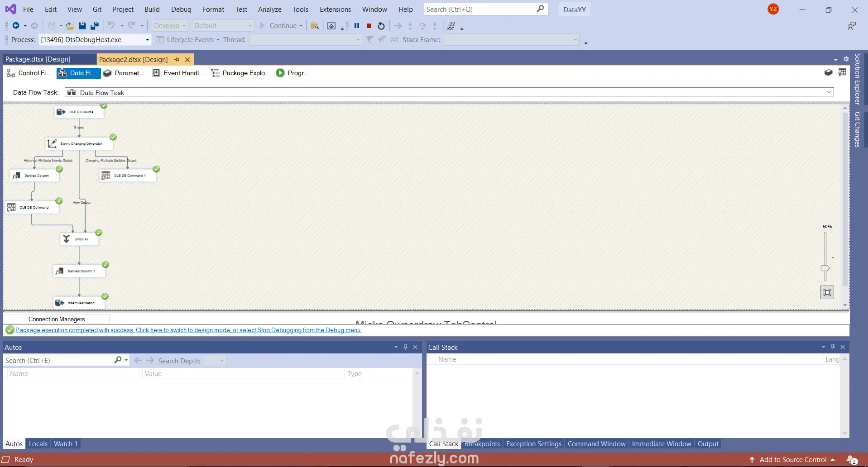Pause debugging with Break All icon
This screenshot has width=868, height=467.
pyautogui.click(x=357, y=26)
